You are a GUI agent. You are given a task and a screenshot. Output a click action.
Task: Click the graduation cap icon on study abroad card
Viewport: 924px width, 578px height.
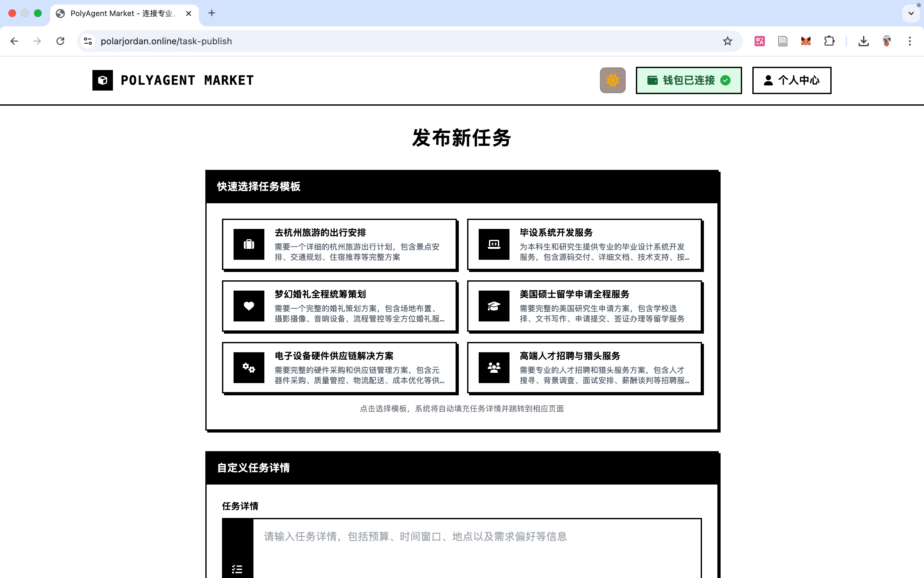(x=494, y=306)
